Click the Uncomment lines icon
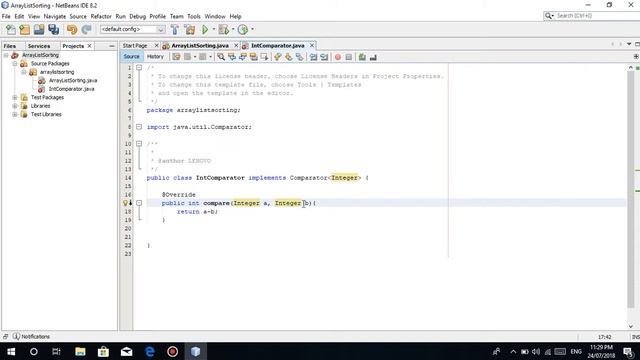Image resolution: width=640 pixels, height=360 pixels. tap(373, 57)
